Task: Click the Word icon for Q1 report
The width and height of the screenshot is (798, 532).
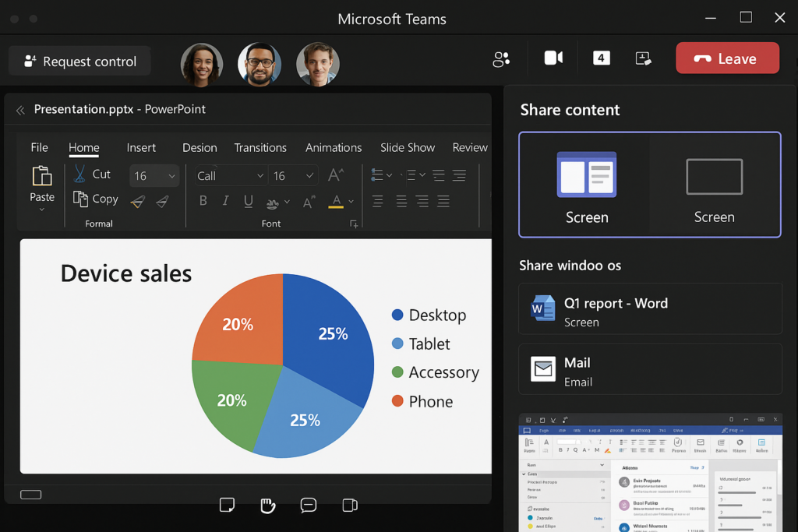Action: pyautogui.click(x=542, y=308)
